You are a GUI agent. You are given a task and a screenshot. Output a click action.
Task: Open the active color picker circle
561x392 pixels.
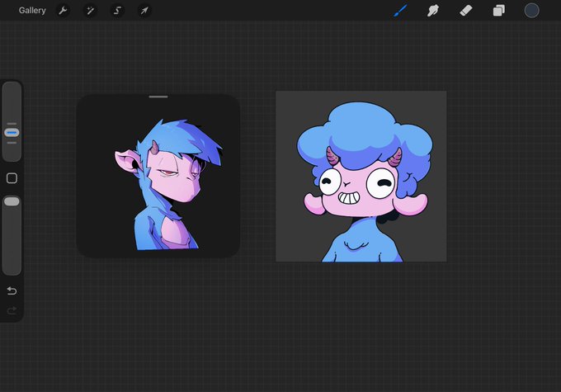pos(531,11)
